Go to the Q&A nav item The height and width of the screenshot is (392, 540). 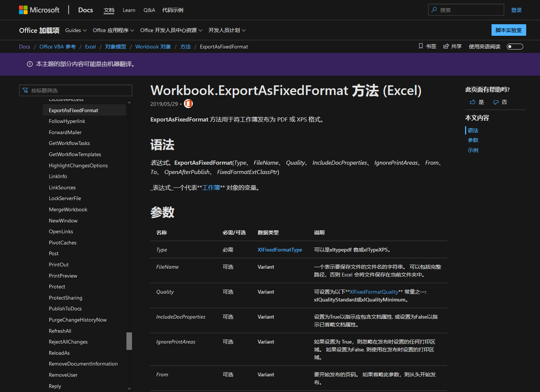[x=149, y=10]
